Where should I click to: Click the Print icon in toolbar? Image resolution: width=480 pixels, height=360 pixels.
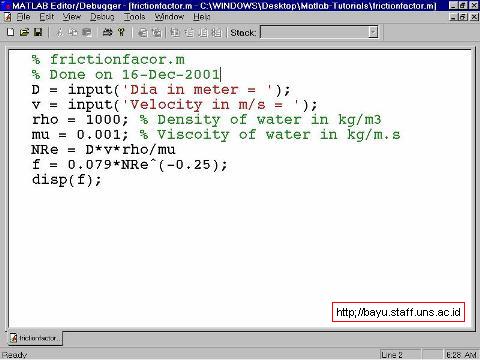[107, 32]
